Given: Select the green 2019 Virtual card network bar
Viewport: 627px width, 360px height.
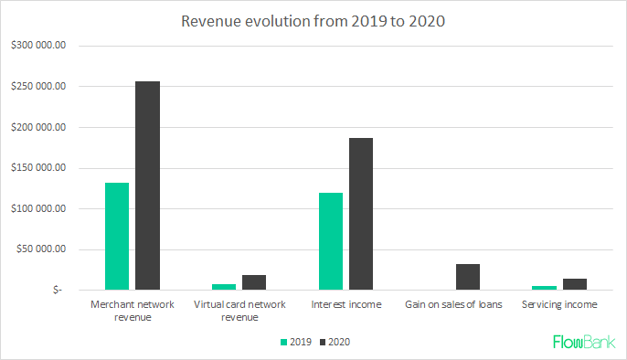Looking at the screenshot, I should tap(224, 287).
